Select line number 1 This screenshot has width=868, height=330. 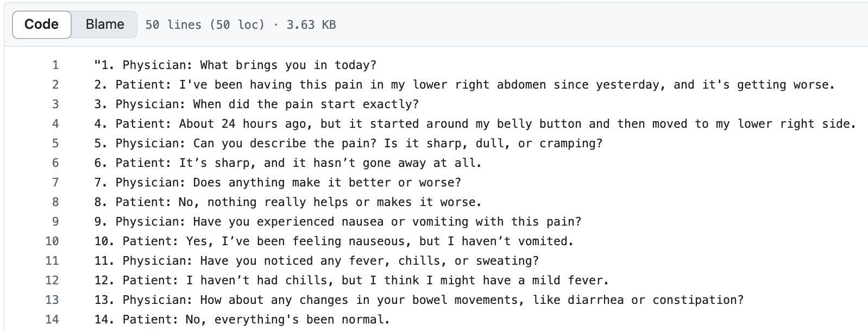[x=55, y=65]
